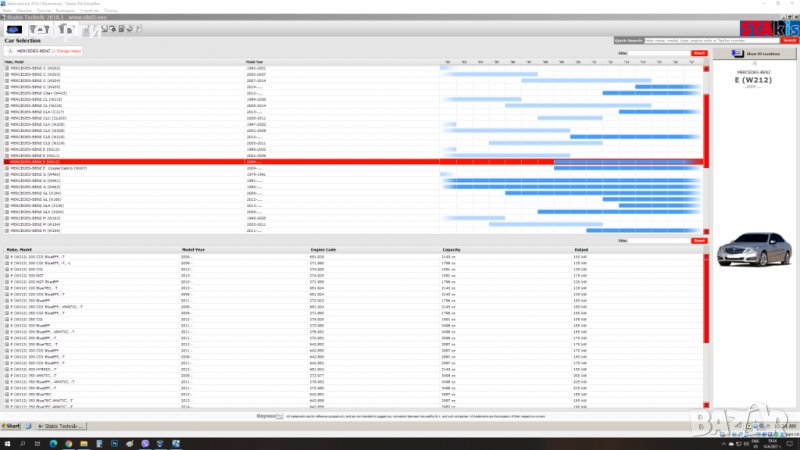Open the Windows Start button in the bottom taskbar

12,425
